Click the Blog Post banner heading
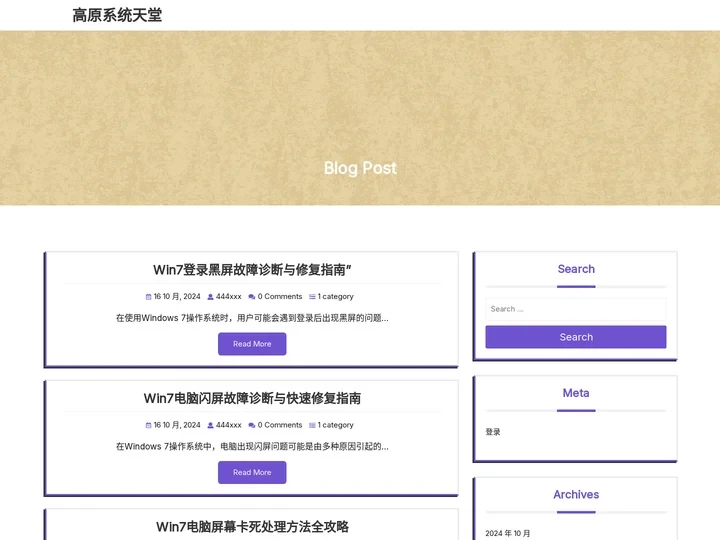This screenshot has height=540, width=720. click(360, 169)
